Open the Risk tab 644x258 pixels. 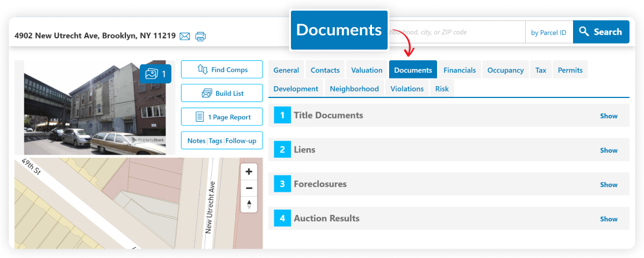pyautogui.click(x=442, y=89)
